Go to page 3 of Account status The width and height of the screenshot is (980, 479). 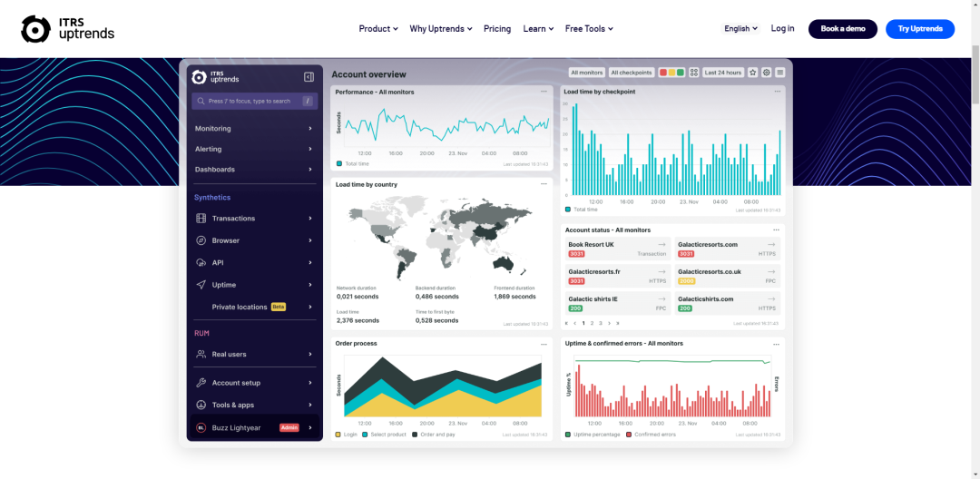(x=601, y=324)
